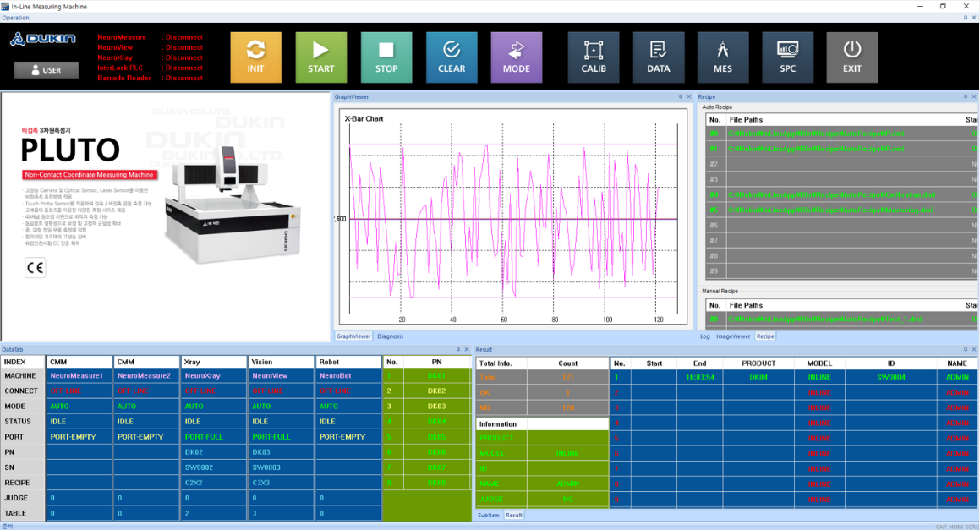Switch to the SubItem tab
The height and width of the screenshot is (530, 980).
488,515
